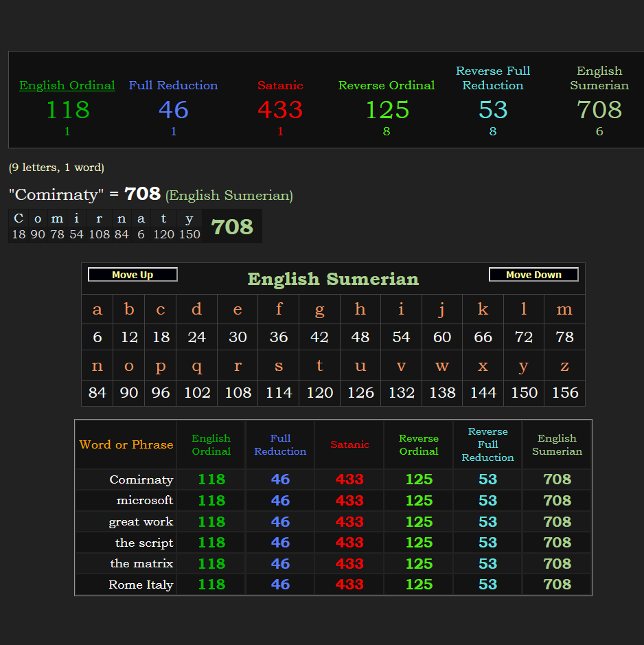Click the value 108 under letter r in breakdown
The image size is (644, 645).
(99, 234)
